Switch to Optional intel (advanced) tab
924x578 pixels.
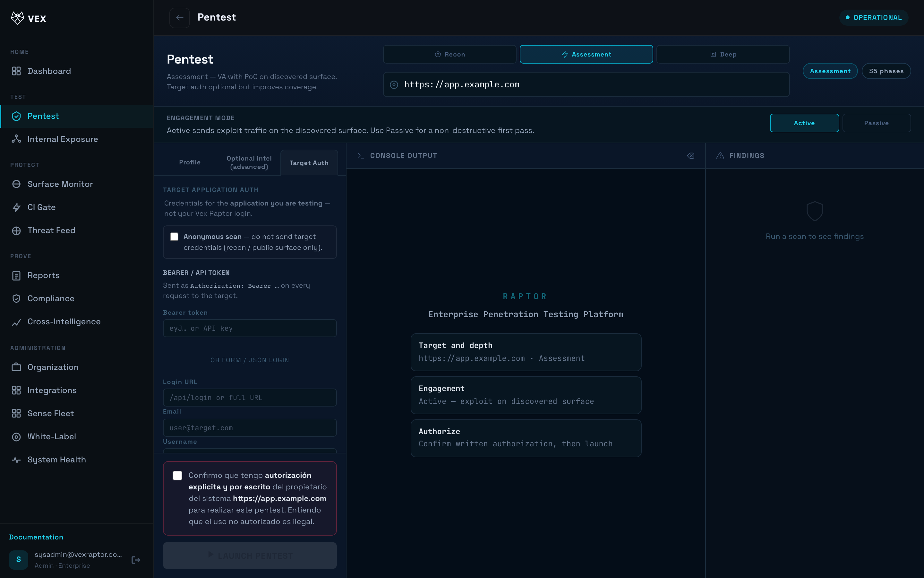249,162
